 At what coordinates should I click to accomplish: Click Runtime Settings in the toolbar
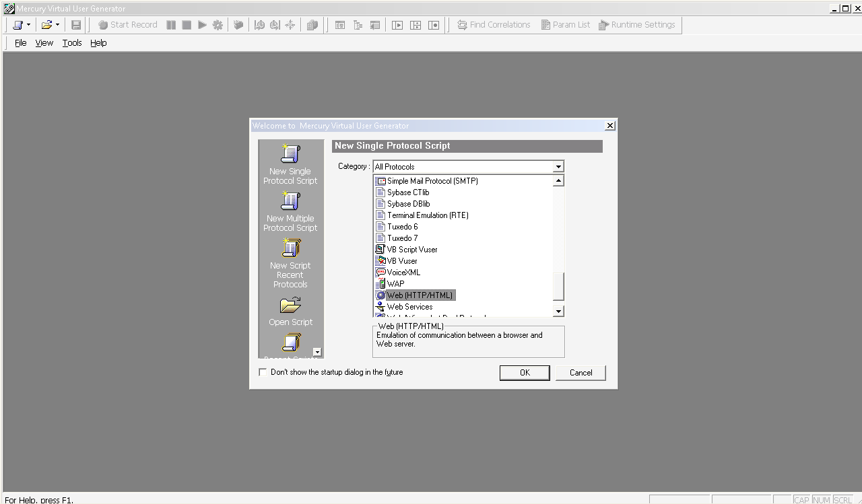click(x=637, y=25)
